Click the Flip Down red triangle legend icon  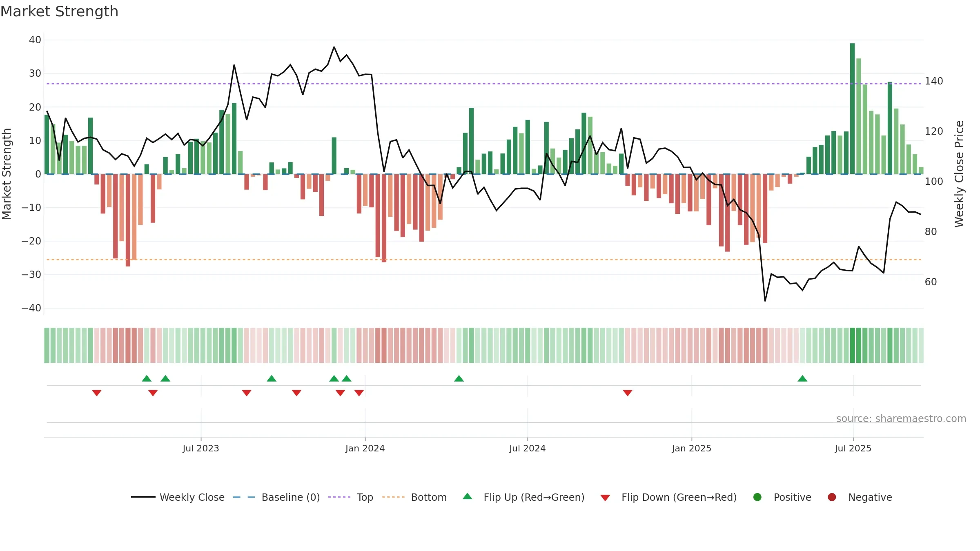coord(605,498)
